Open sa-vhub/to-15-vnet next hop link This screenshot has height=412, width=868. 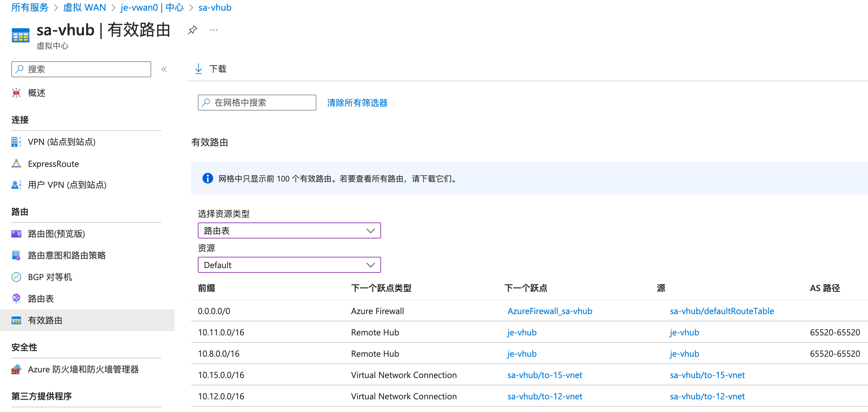[x=545, y=375]
